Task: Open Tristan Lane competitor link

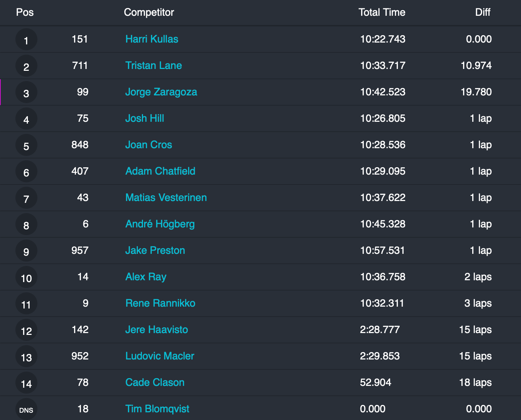Action: click(153, 66)
